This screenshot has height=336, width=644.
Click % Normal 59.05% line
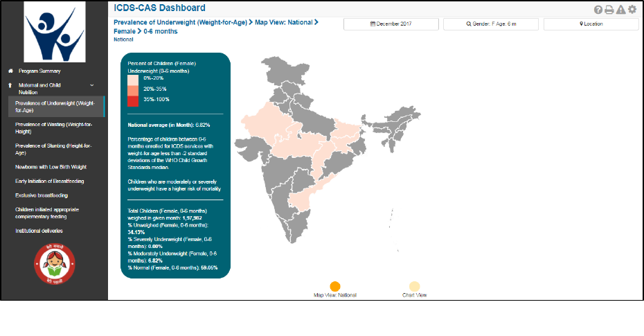pyautogui.click(x=172, y=268)
